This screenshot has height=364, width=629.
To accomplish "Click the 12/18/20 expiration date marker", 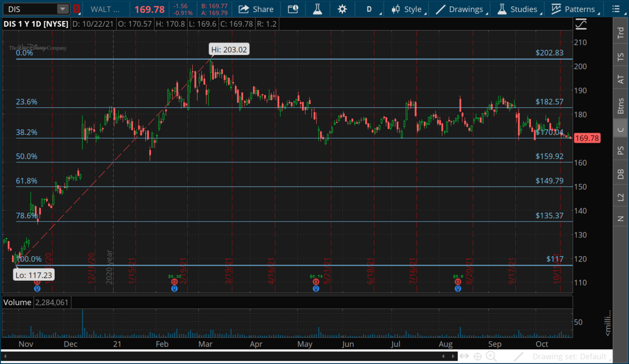I will (91, 268).
